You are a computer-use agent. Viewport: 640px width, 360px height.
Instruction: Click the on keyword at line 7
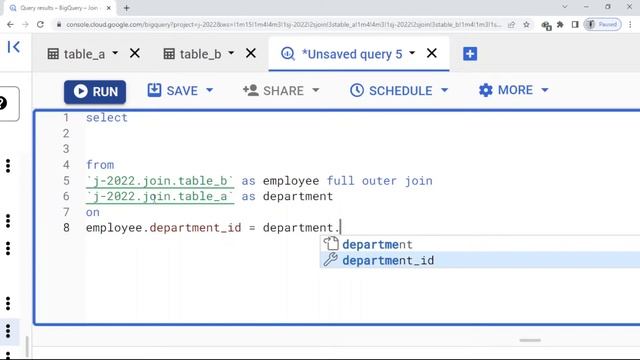click(x=93, y=212)
